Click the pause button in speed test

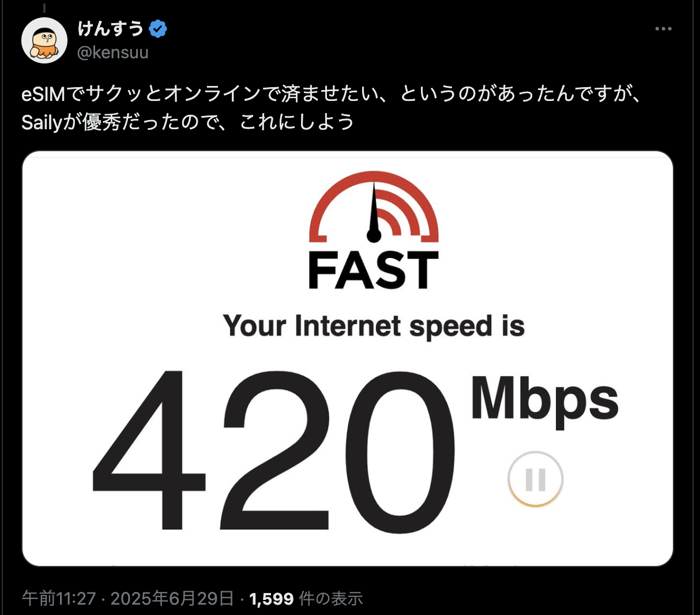[535, 479]
